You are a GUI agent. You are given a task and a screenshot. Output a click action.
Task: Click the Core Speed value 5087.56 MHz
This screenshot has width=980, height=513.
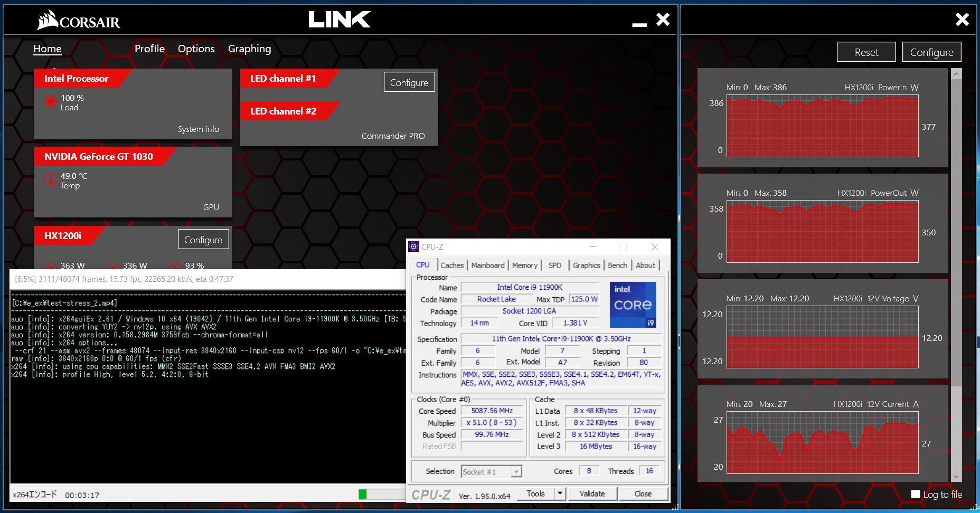tap(492, 411)
